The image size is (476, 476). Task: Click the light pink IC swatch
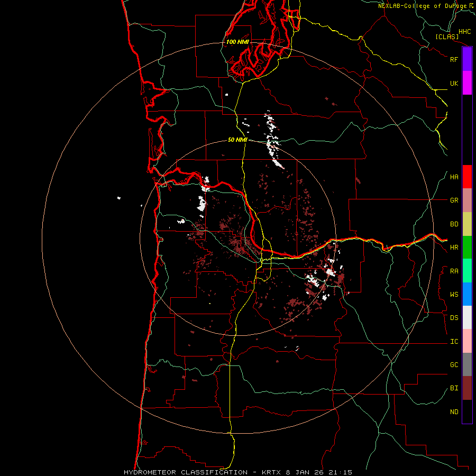(x=467, y=341)
